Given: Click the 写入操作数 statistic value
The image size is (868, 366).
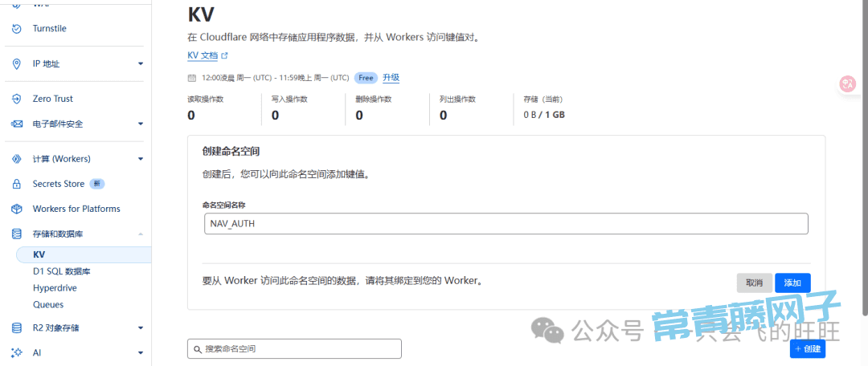Looking at the screenshot, I should pos(275,116).
